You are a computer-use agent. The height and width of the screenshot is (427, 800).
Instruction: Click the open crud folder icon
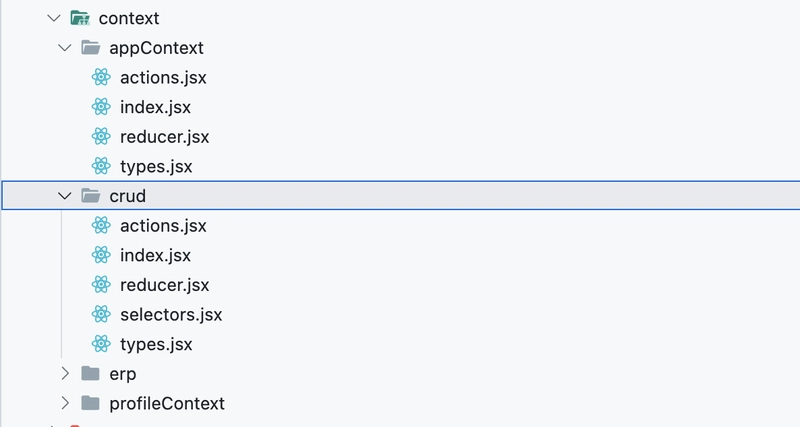tap(91, 196)
